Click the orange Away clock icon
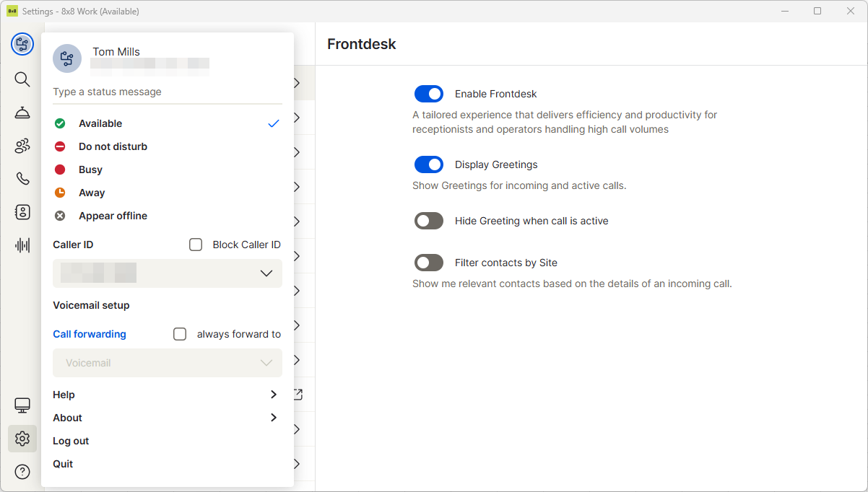This screenshot has width=868, height=492. coord(60,193)
